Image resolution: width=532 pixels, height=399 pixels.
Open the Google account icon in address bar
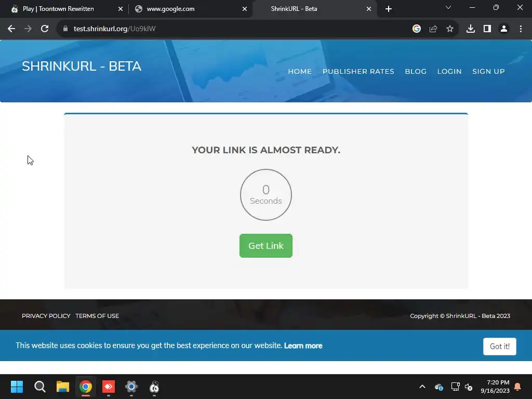pyautogui.click(x=417, y=29)
